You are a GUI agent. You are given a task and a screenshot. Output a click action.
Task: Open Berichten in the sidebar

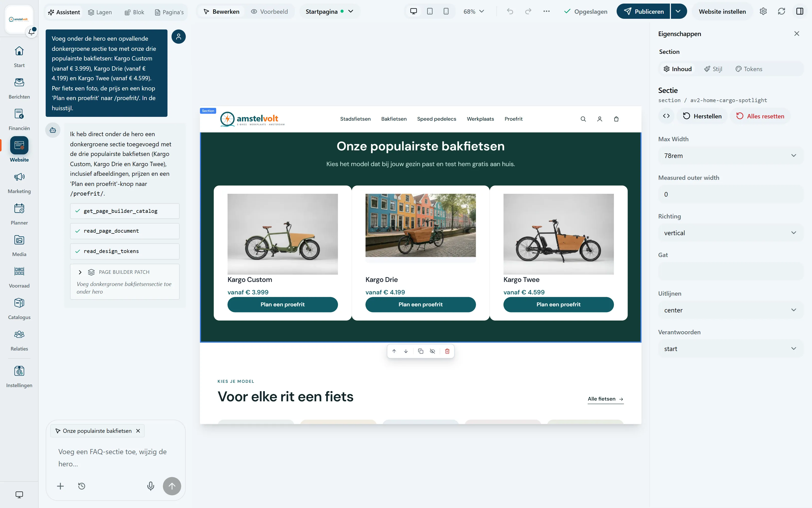tap(19, 88)
